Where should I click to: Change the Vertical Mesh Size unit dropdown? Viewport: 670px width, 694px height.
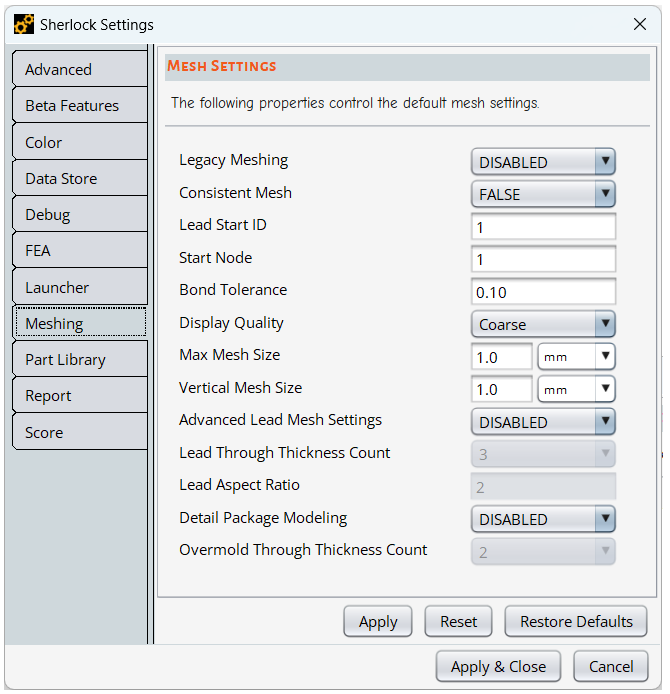[x=576, y=389]
